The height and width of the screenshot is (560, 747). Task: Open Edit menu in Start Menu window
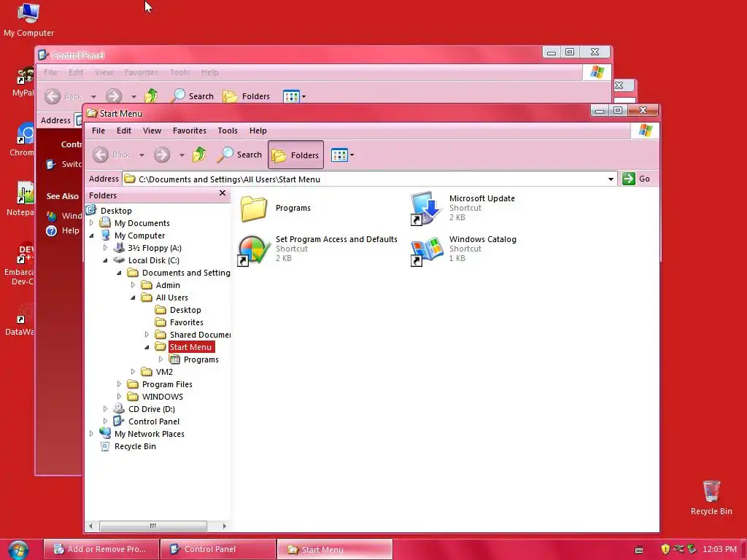pyautogui.click(x=124, y=131)
